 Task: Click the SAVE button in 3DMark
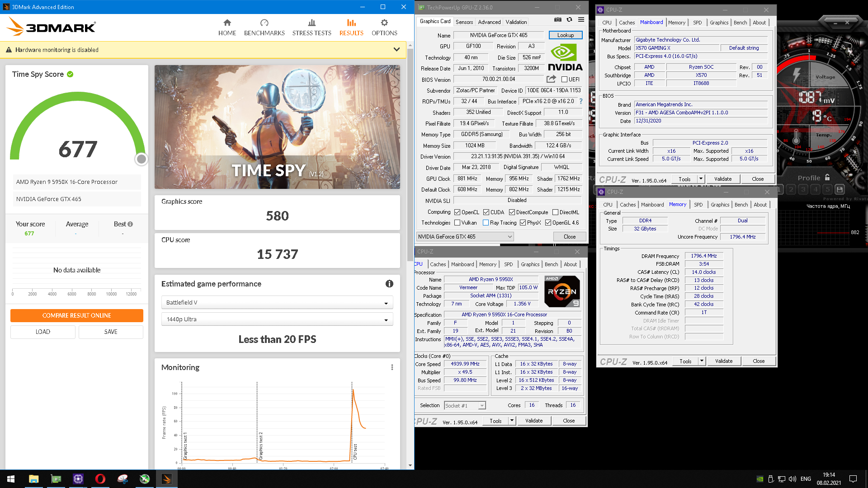111,332
